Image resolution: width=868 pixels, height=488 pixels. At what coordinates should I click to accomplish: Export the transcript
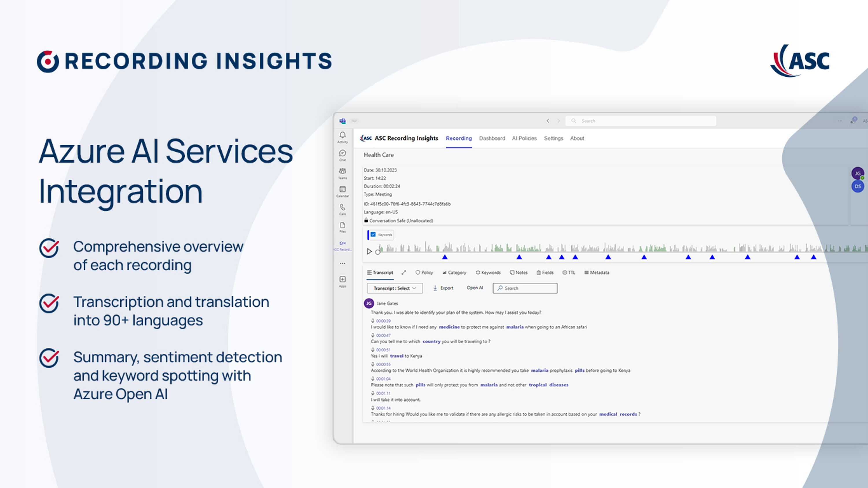[444, 288]
